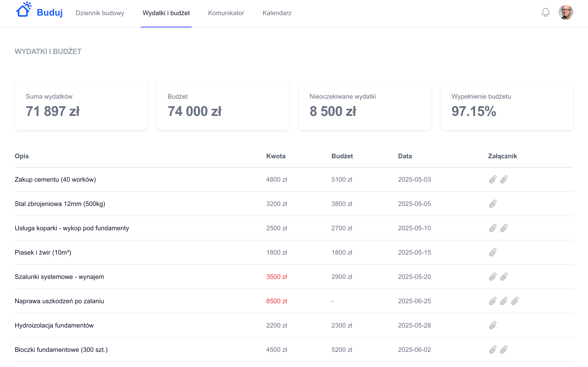Open second attachment for Zakup cementu
The image size is (588, 367).
coord(504,179)
